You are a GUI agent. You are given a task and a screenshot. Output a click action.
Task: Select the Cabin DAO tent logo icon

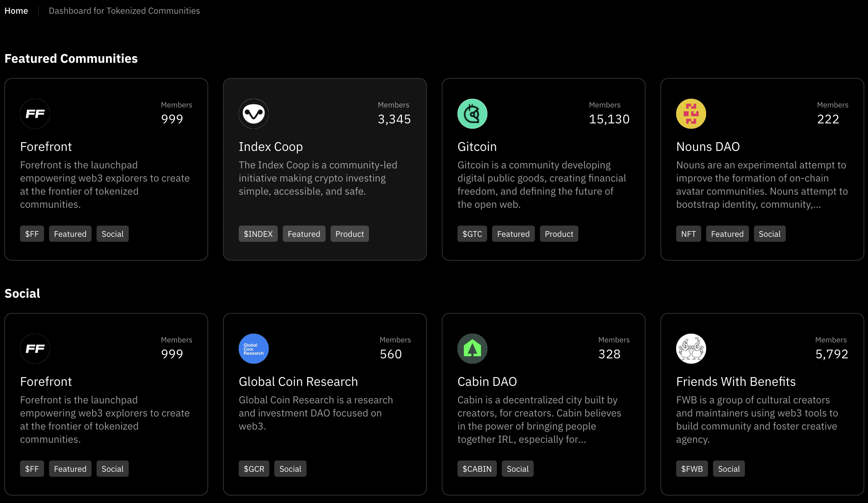point(472,349)
